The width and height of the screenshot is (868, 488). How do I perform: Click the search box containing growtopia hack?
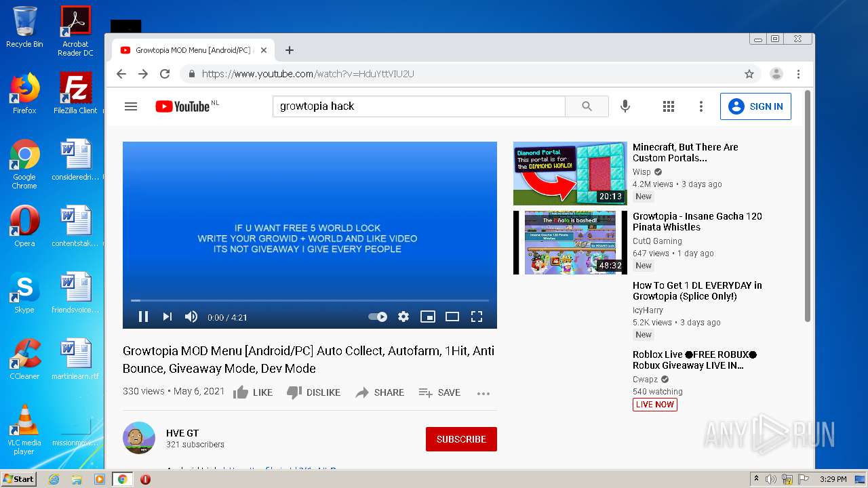click(x=419, y=106)
